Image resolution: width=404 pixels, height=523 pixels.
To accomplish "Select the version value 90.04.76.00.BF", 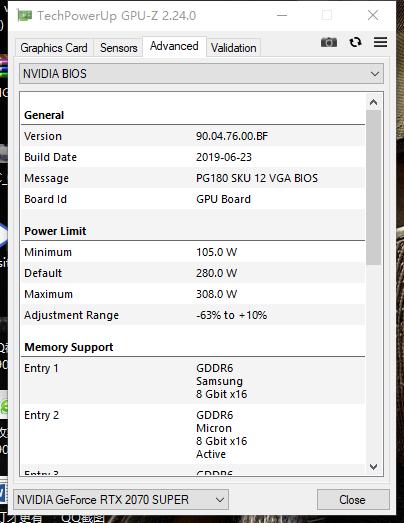I will (x=232, y=136).
